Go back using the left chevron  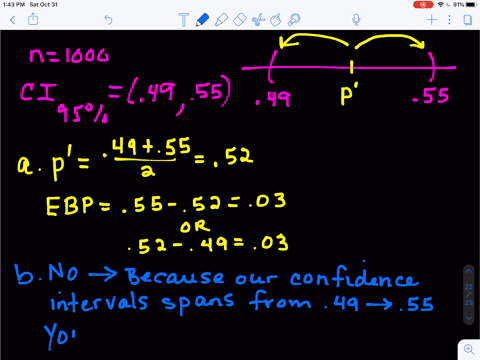coord(13,20)
